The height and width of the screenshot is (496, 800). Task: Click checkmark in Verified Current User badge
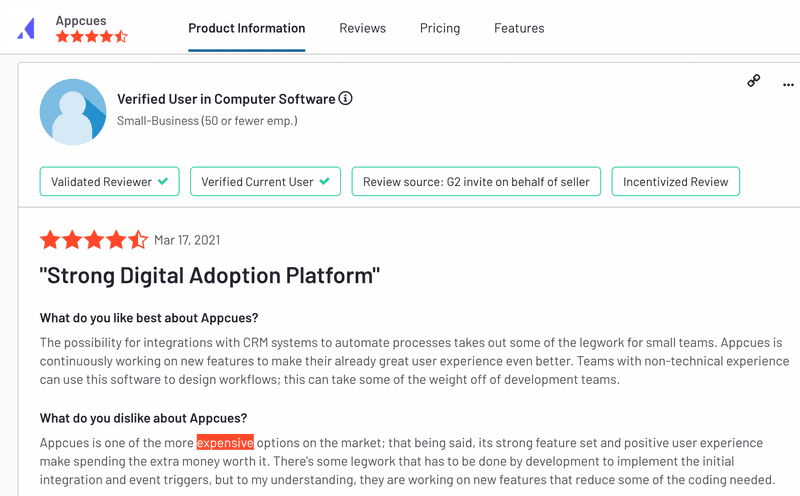[x=324, y=181]
